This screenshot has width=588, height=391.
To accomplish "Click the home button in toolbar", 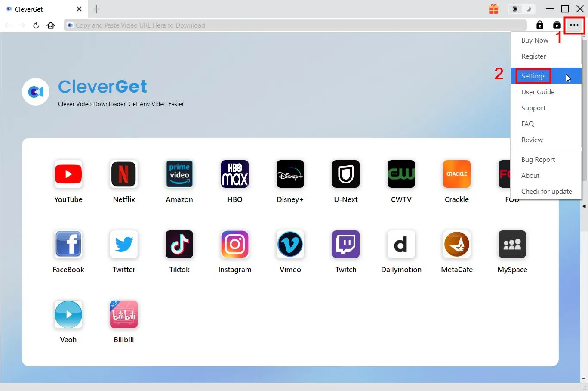I will (x=51, y=25).
